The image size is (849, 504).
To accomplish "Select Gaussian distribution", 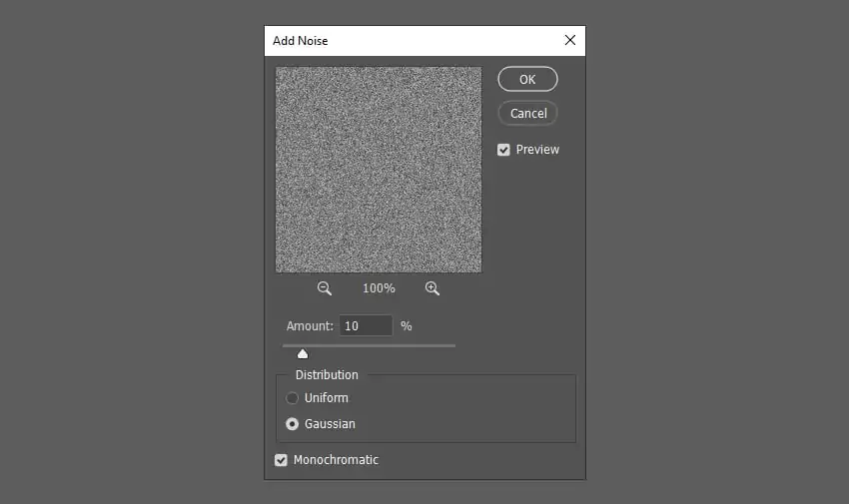I will 292,424.
